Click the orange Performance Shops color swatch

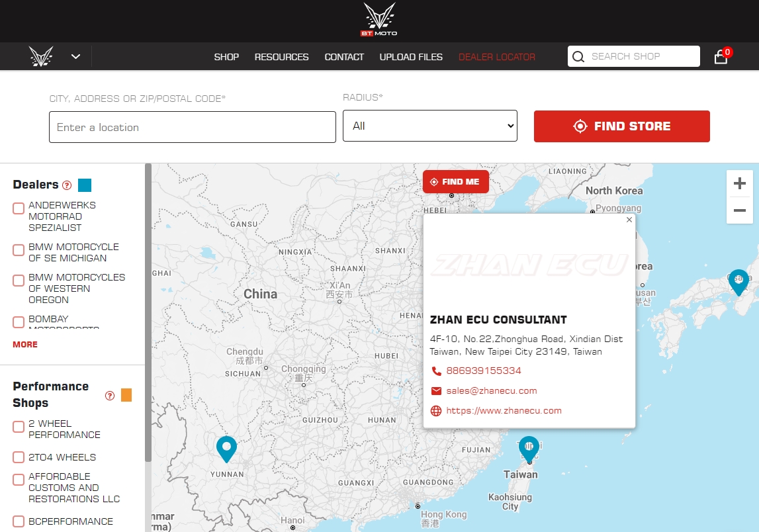click(x=126, y=395)
